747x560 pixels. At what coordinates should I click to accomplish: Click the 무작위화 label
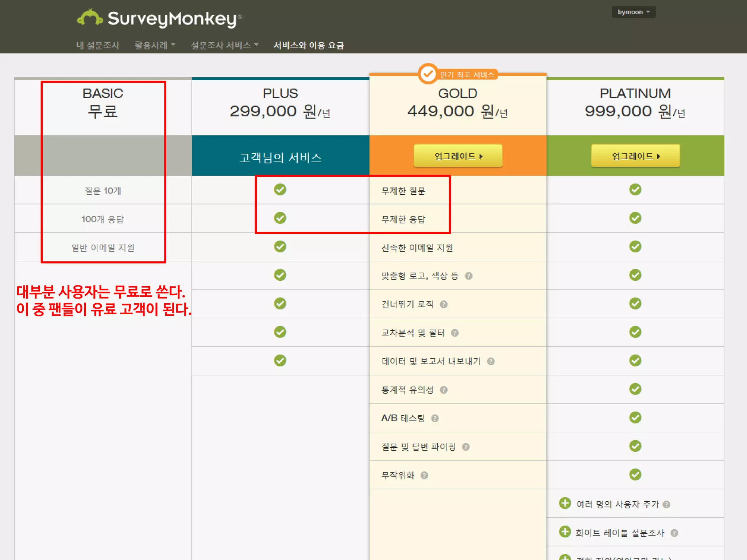(398, 475)
